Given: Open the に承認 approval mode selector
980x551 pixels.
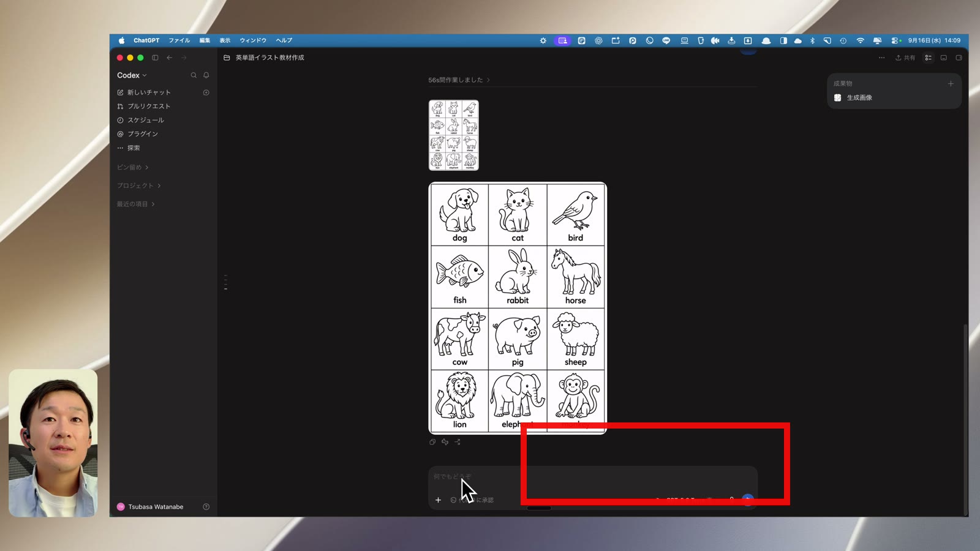Looking at the screenshot, I should (472, 500).
